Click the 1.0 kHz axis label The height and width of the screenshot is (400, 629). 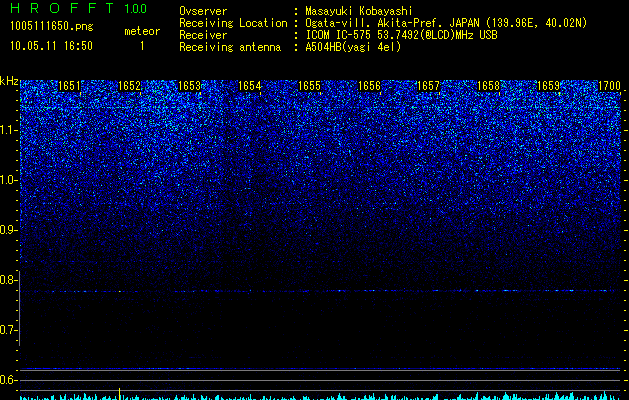pos(9,180)
